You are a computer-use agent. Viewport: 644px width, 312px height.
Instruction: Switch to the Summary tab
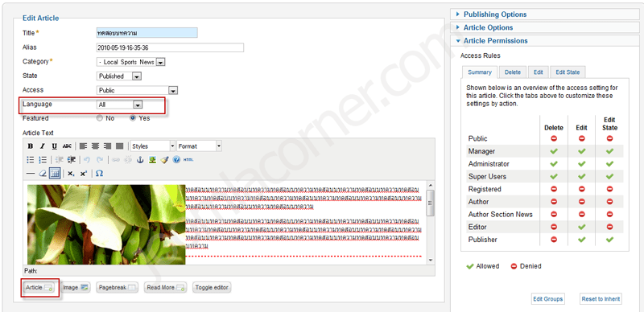tap(480, 72)
